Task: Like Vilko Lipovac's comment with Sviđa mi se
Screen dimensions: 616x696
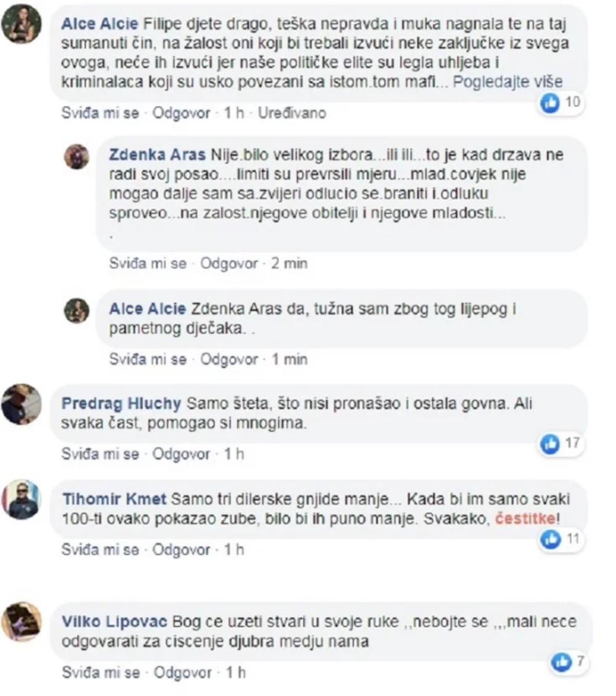Action: pyautogui.click(x=100, y=673)
